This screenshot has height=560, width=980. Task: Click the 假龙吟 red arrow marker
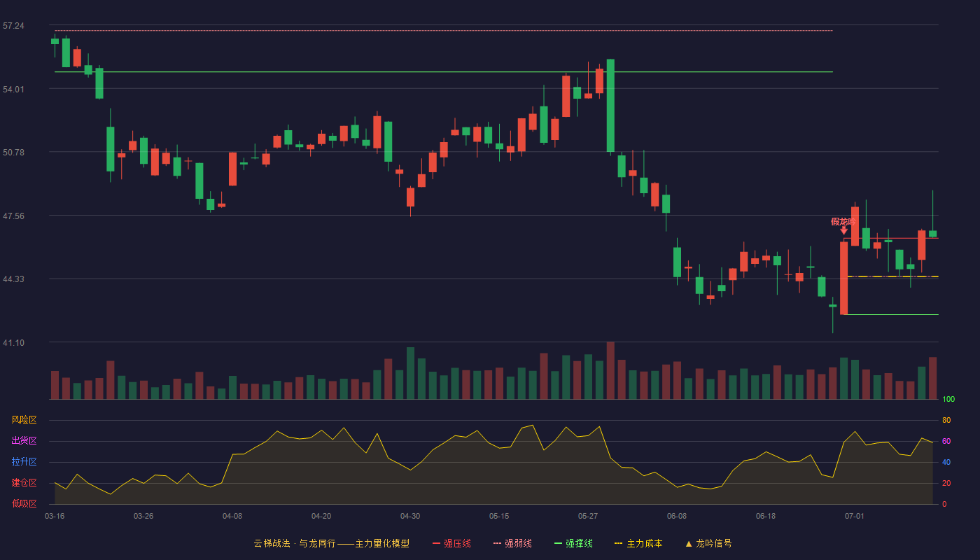coord(843,230)
